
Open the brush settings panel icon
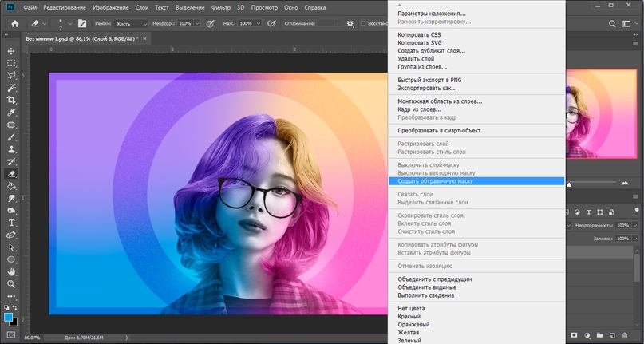point(82,23)
